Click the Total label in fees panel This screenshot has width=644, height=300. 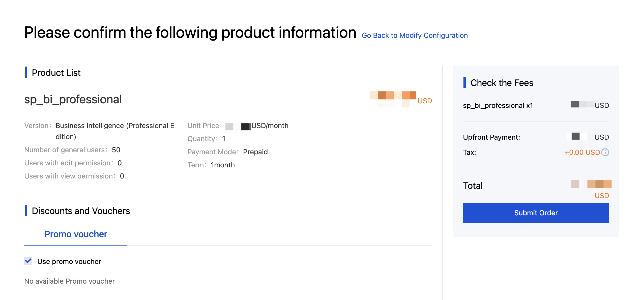click(x=473, y=186)
